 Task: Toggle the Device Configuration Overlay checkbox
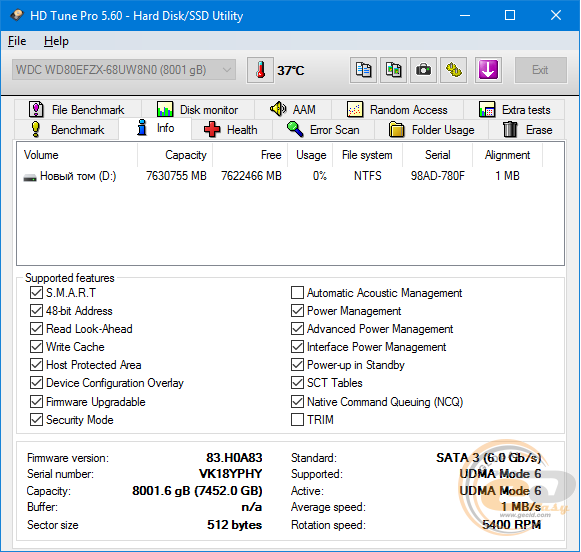click(x=36, y=382)
